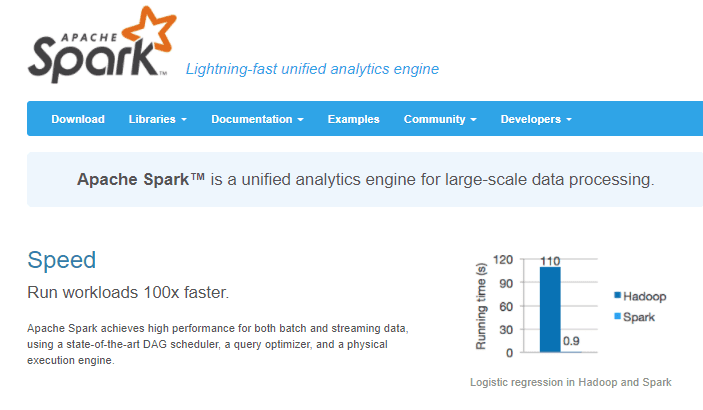
Task: Click the Apache Spark banner text
Action: pos(365,179)
